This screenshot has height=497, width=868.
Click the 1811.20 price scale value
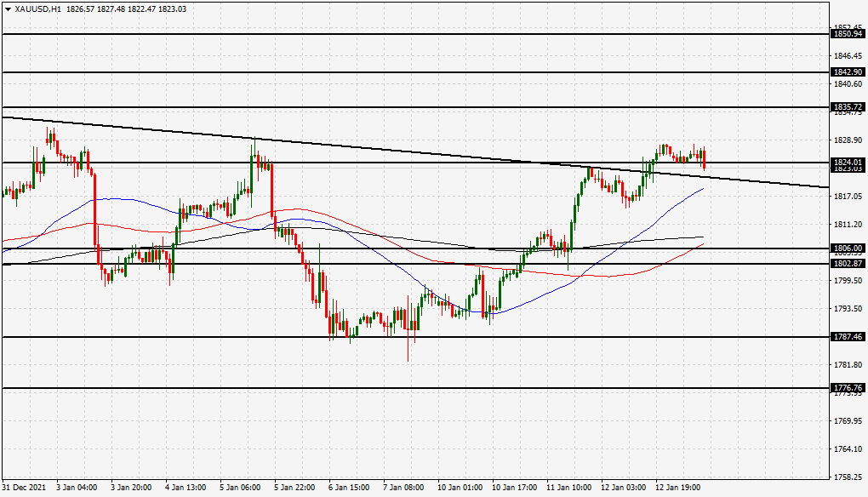click(848, 225)
